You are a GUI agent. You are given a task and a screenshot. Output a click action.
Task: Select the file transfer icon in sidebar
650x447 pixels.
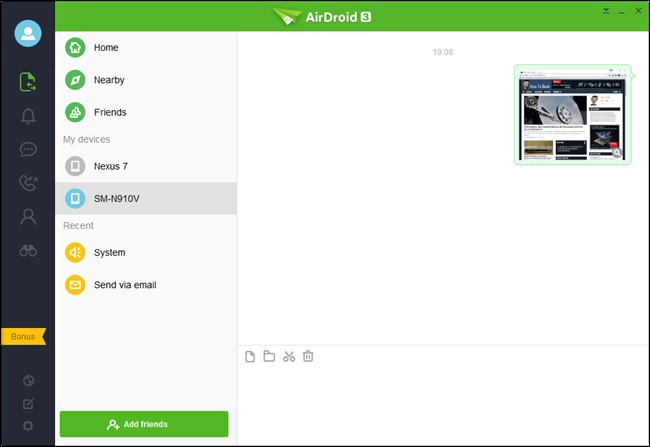(28, 82)
